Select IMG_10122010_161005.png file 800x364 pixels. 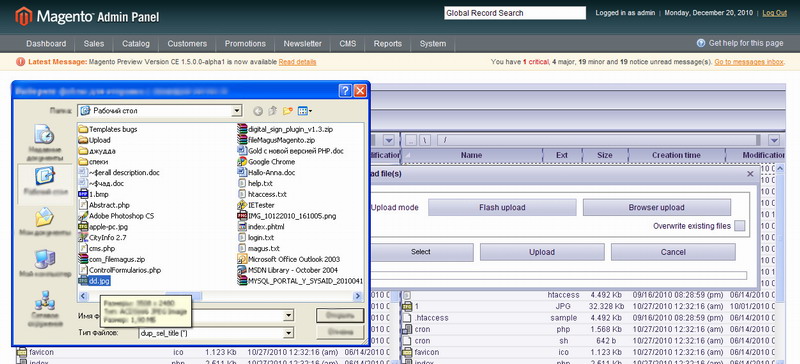pyautogui.click(x=287, y=216)
